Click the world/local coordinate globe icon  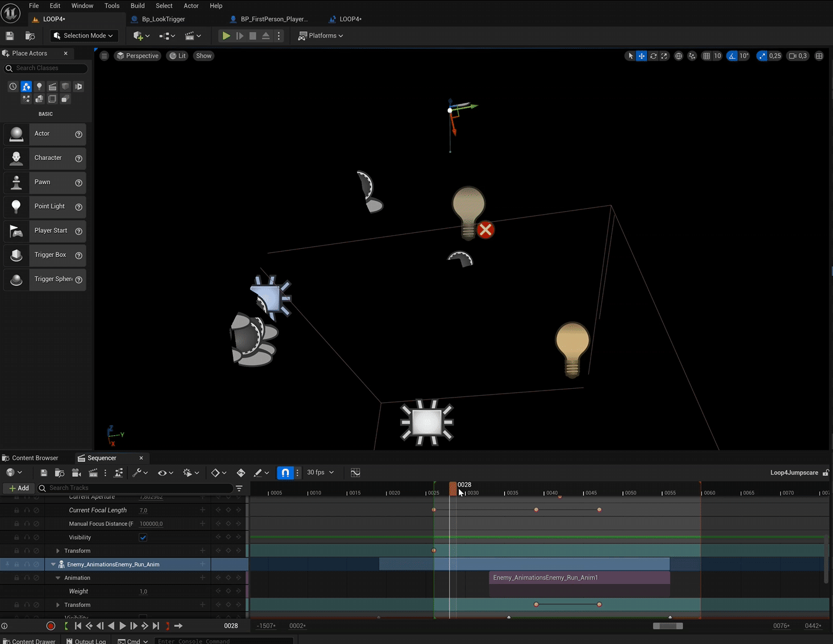click(x=678, y=56)
